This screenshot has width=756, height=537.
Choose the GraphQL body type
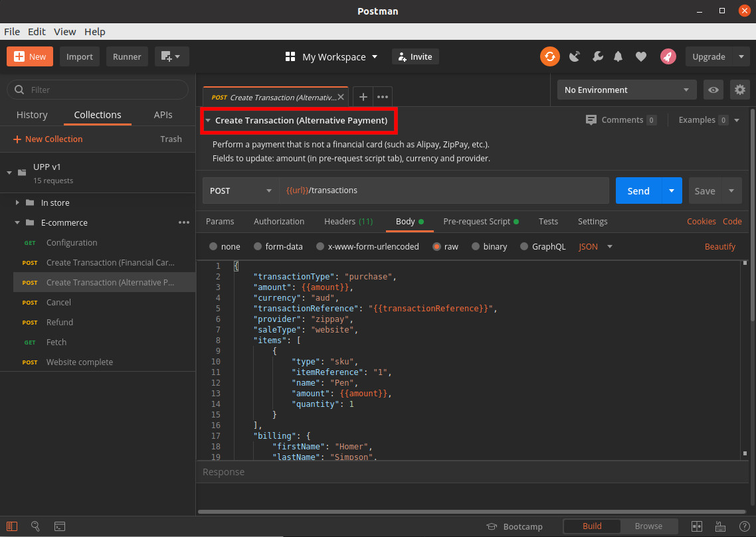543,246
